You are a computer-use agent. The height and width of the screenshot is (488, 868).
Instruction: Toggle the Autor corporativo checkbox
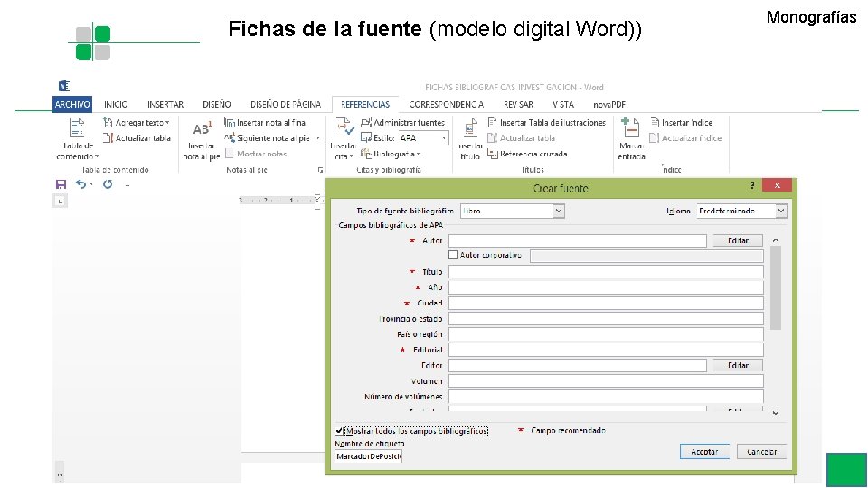coord(453,255)
